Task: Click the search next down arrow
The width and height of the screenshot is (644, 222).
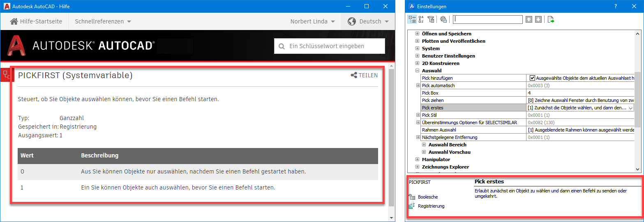Action: pos(538,19)
